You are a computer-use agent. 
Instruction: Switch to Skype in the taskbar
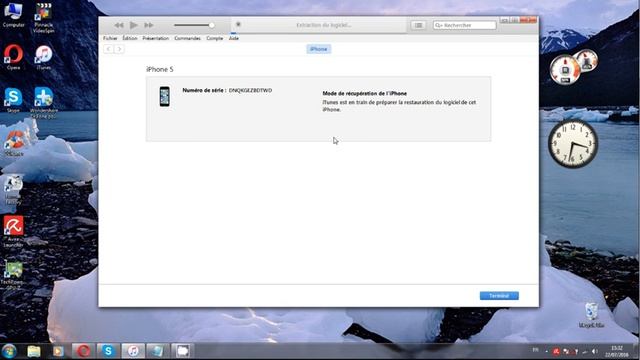(x=108, y=351)
